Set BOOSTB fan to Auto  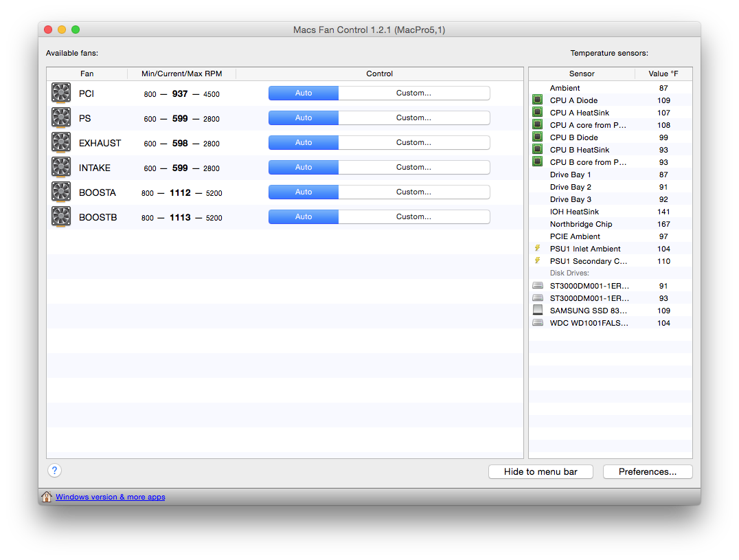(303, 217)
